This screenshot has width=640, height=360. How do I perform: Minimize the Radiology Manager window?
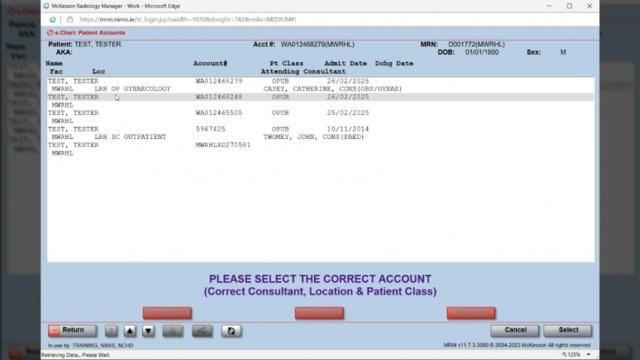[549, 6]
